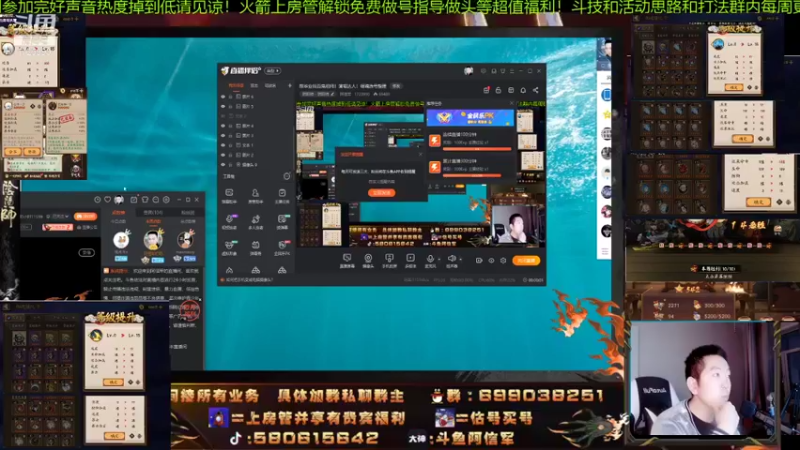Open stream settings gear in bottom toolbar

pyautogui.click(x=503, y=260)
